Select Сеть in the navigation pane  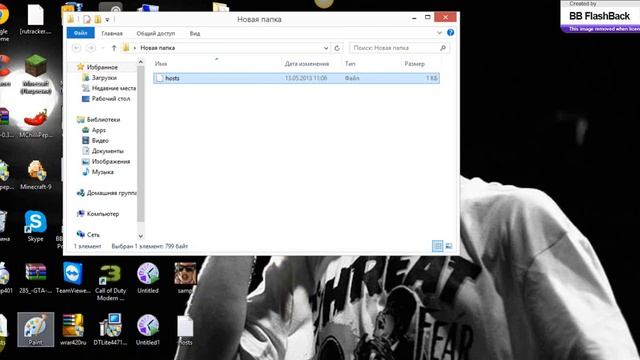(x=93, y=235)
